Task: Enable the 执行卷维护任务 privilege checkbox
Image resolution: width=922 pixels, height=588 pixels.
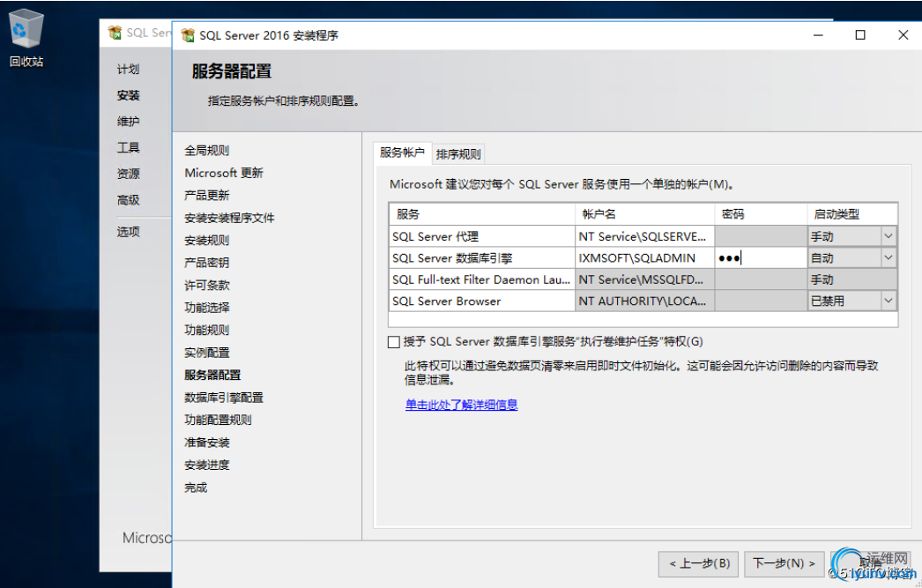Action: click(x=394, y=342)
